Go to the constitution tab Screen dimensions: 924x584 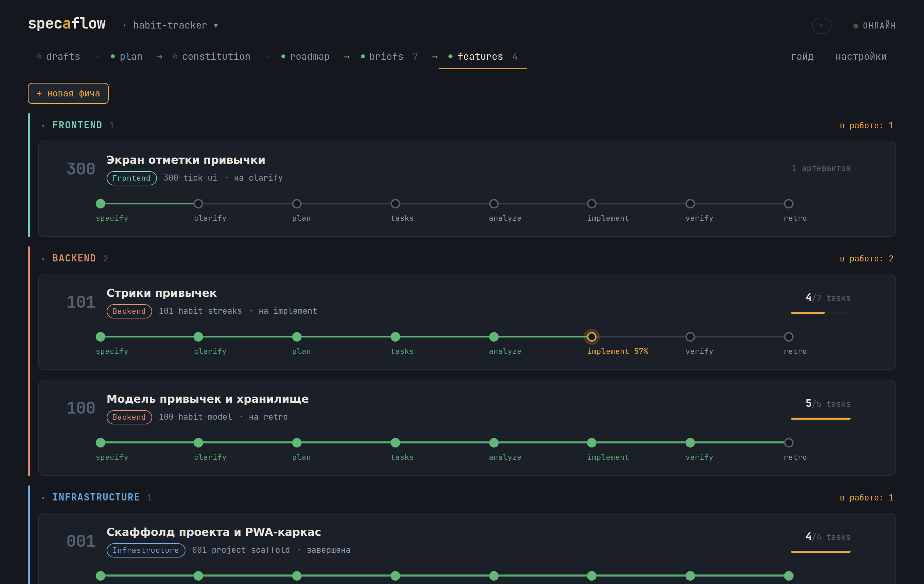point(212,56)
